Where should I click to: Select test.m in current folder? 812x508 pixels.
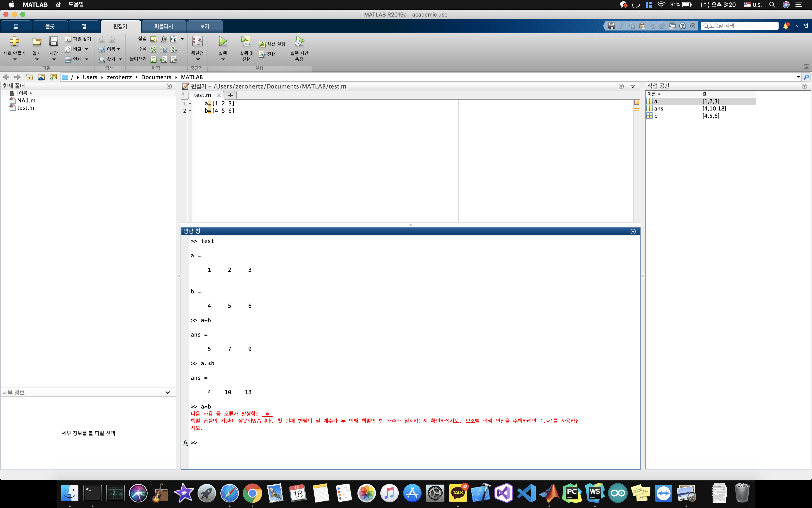pyautogui.click(x=26, y=108)
